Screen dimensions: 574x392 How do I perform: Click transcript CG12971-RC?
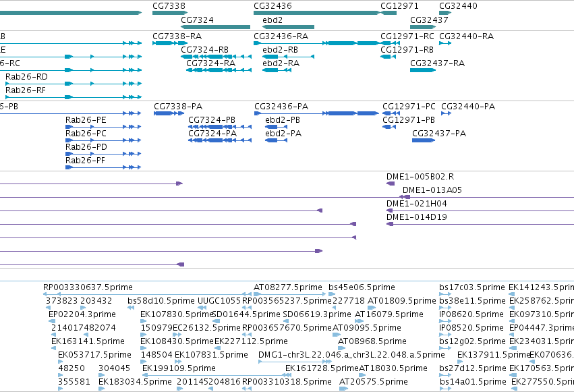(407, 36)
